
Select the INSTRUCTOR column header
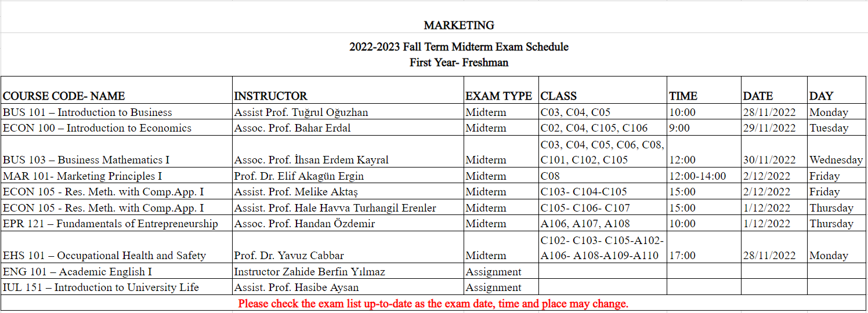click(348, 90)
